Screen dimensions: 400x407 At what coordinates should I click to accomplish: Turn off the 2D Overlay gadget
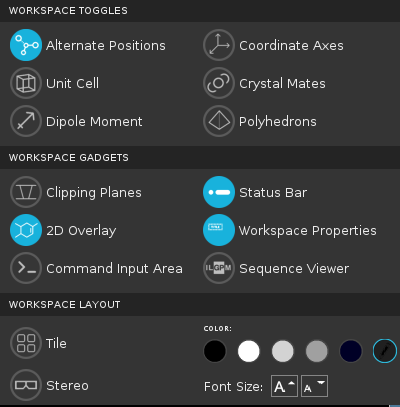coord(26,230)
